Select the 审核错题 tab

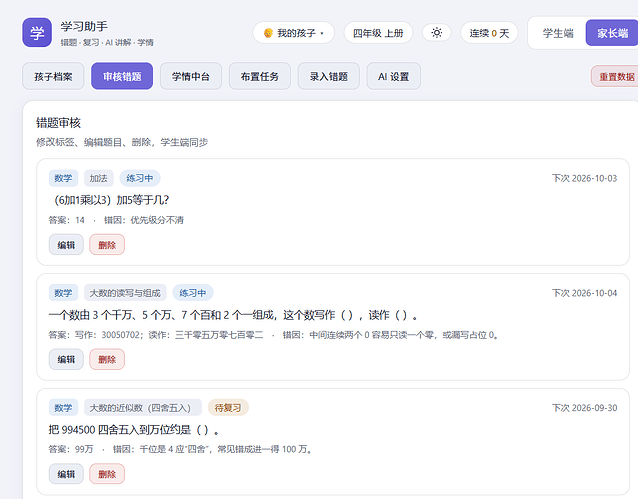(122, 76)
